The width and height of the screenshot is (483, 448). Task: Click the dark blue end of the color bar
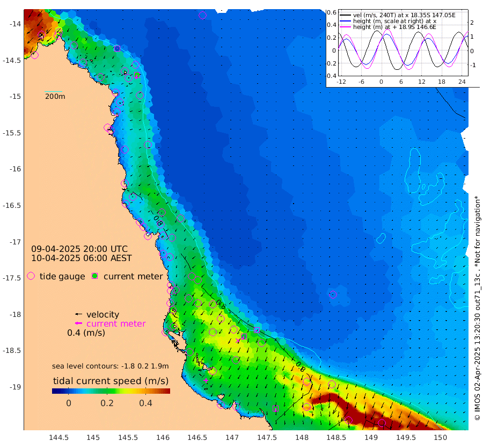[56, 391]
